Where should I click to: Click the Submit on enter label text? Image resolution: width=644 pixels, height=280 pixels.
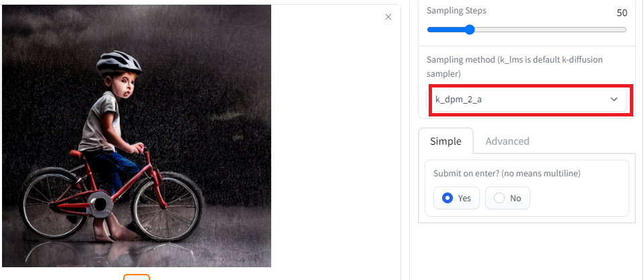507,174
